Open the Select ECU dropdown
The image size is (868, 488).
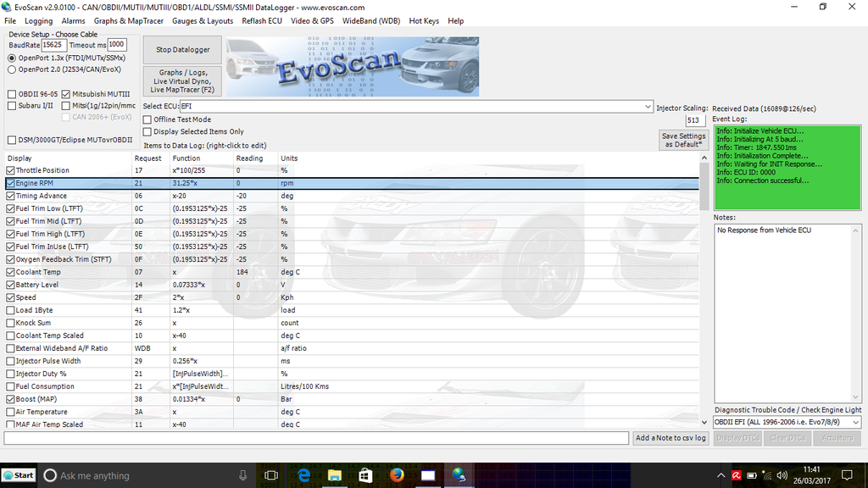[647, 106]
